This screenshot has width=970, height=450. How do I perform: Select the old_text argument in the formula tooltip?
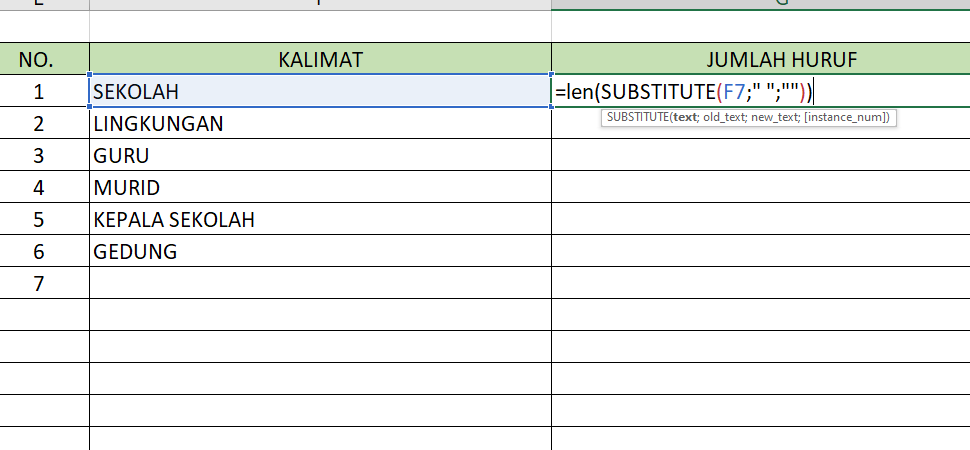[724, 118]
